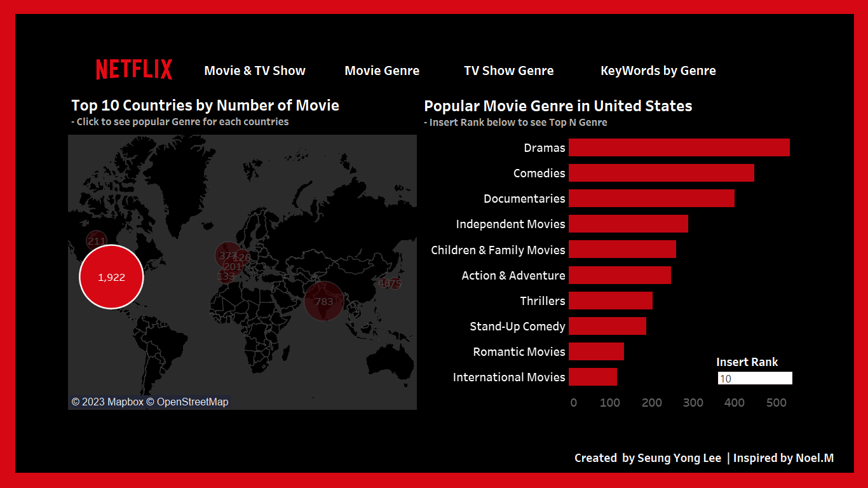Click the Insert Rank input field
This screenshot has width=868, height=488.
point(755,379)
